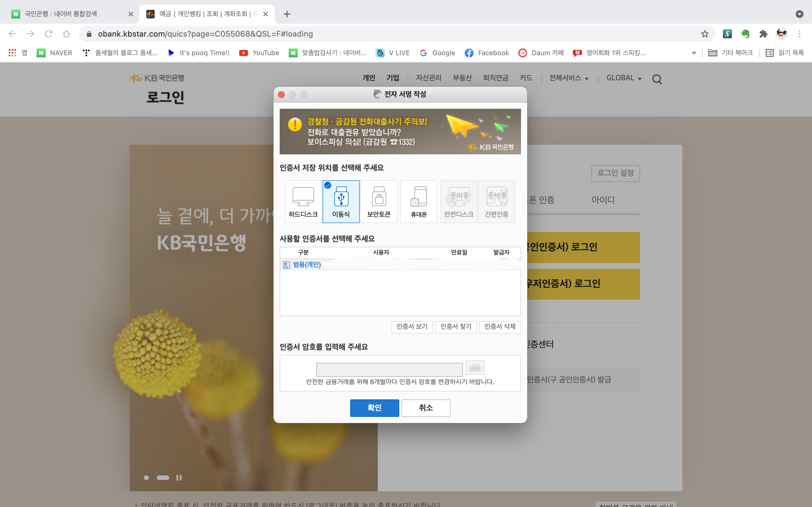Image resolution: width=812 pixels, height=507 pixels.
Task: Select the 보안토큰 storage icon
Action: (x=378, y=201)
